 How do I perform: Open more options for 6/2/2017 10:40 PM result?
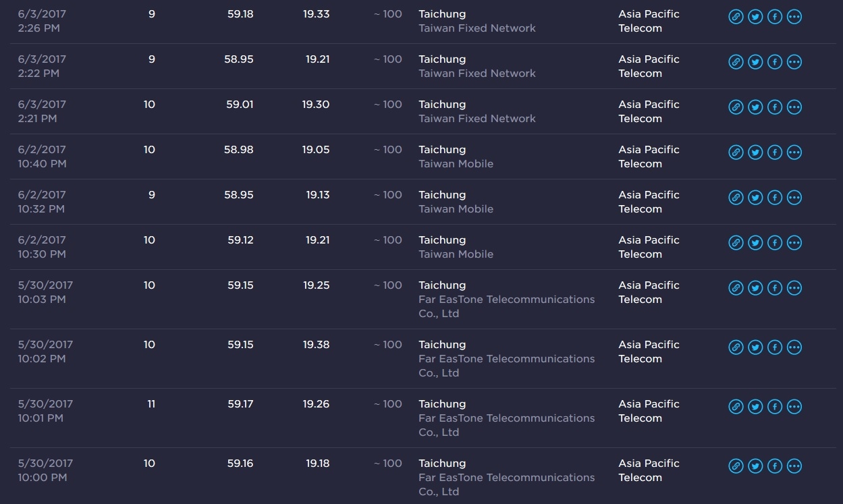pyautogui.click(x=794, y=152)
